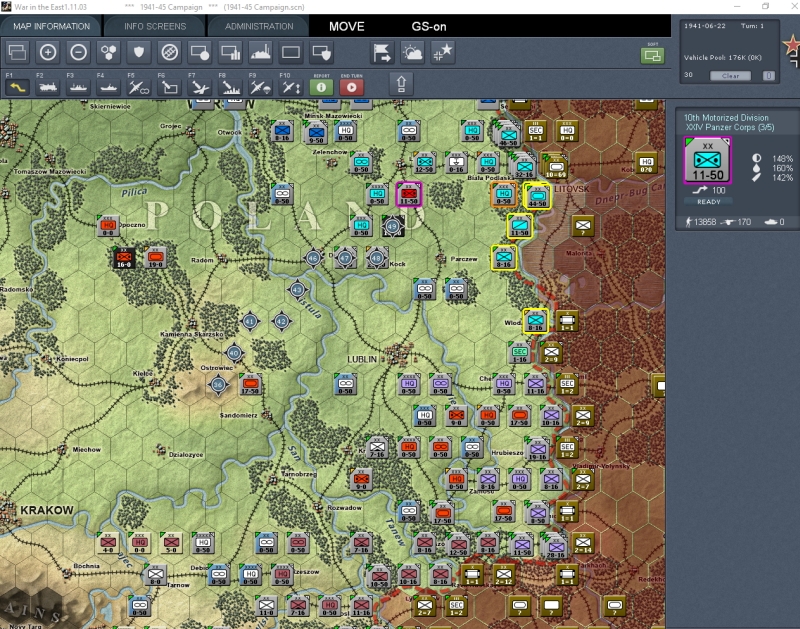800x629 pixels.
Task: Click the red Soviet star side icon
Action: pyautogui.click(x=792, y=46)
